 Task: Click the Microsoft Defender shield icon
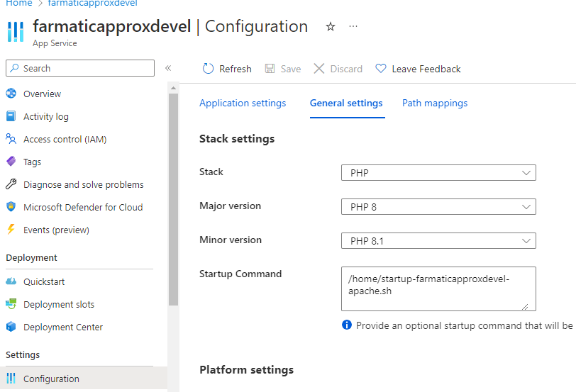pos(11,207)
